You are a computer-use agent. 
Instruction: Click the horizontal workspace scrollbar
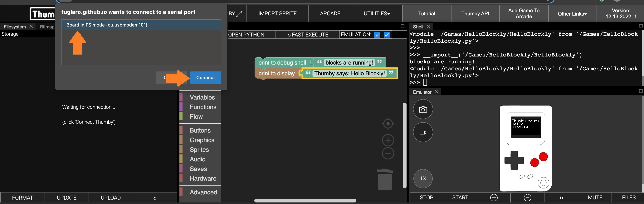click(305, 201)
